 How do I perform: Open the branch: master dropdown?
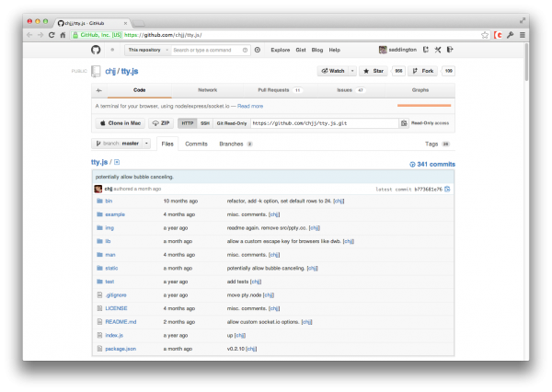click(x=121, y=144)
